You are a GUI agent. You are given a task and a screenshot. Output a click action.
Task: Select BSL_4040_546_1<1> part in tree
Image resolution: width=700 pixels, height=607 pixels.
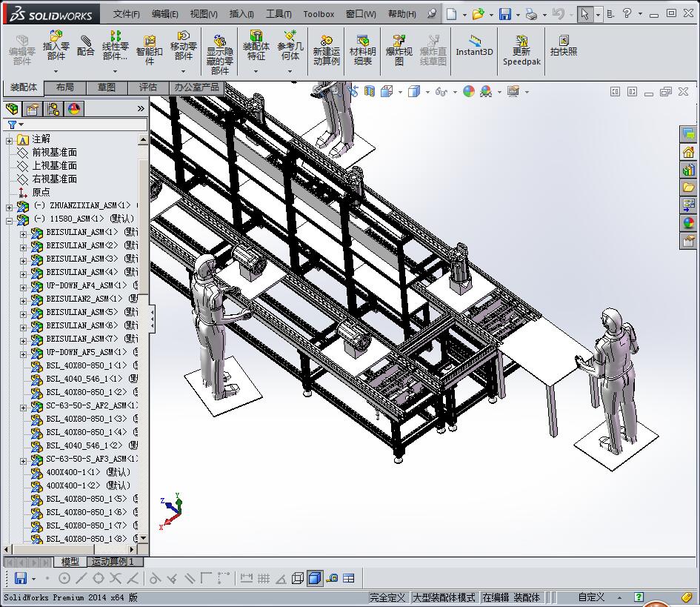pyautogui.click(x=84, y=379)
